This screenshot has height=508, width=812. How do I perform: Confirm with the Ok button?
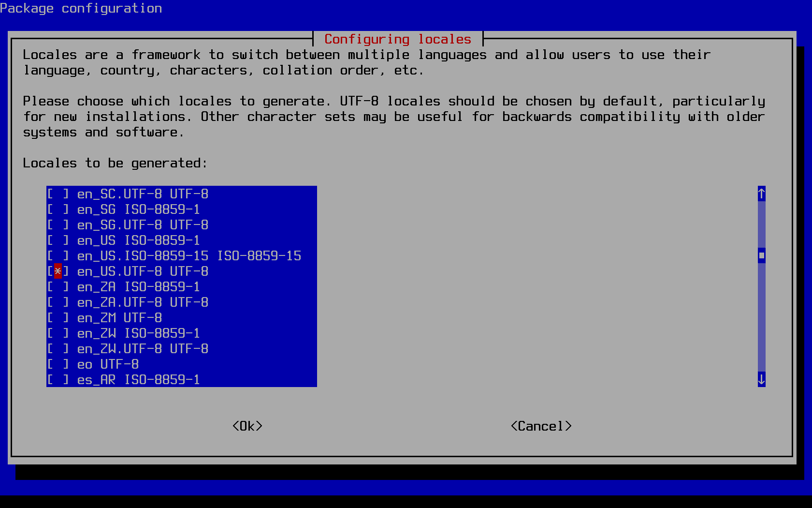coord(247,426)
